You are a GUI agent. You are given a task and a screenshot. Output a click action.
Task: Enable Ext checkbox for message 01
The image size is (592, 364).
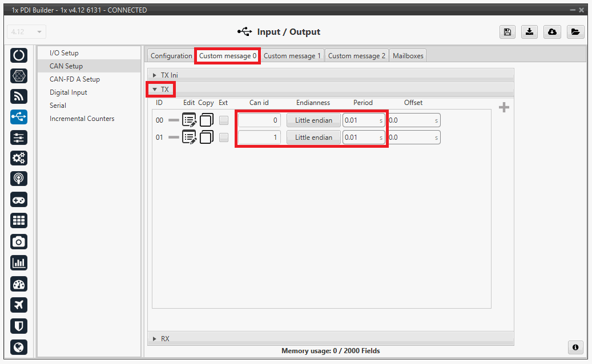point(224,137)
